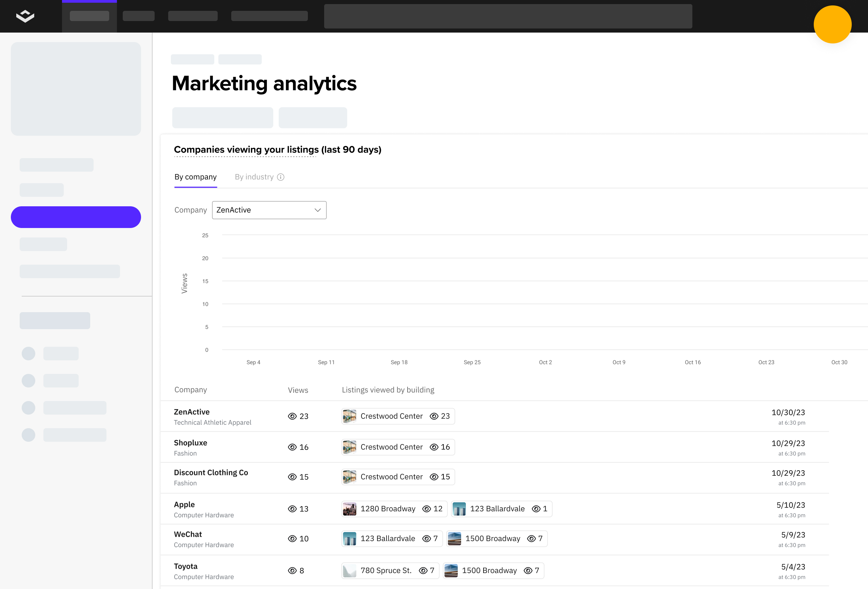Open the Company dropdown showing ZenActive
The height and width of the screenshot is (589, 868).
[269, 210]
